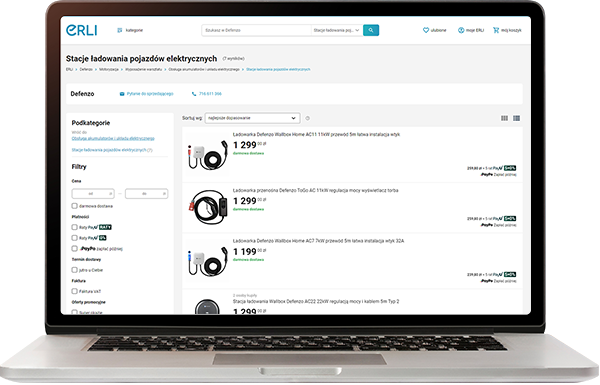The width and height of the screenshot is (600, 385).
Task: Open listing 'Ładowarka Defenzo Wallbox Home AC7 7kW'
Action: tap(318, 241)
